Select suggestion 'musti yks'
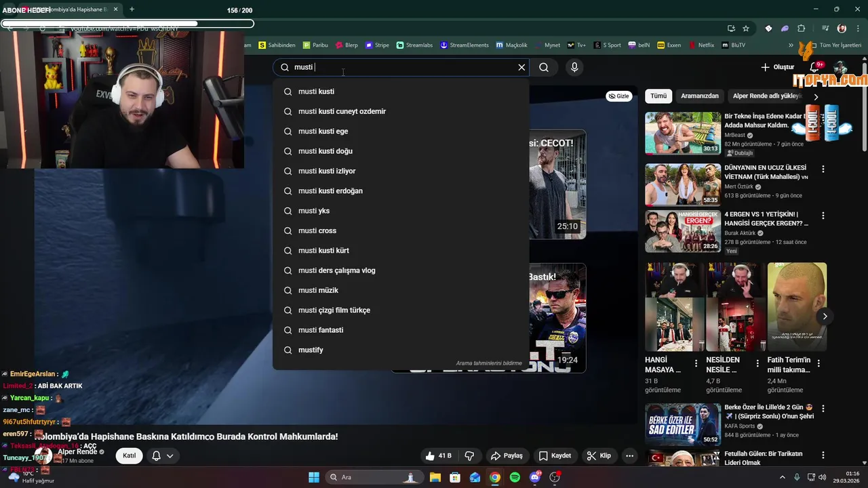This screenshot has width=868, height=488. pyautogui.click(x=401, y=211)
